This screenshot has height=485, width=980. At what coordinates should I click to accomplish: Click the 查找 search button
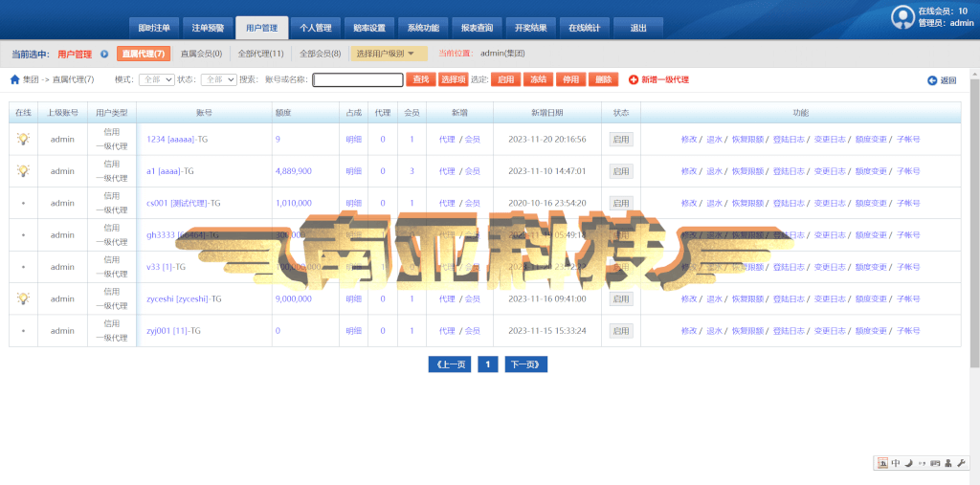click(x=421, y=80)
